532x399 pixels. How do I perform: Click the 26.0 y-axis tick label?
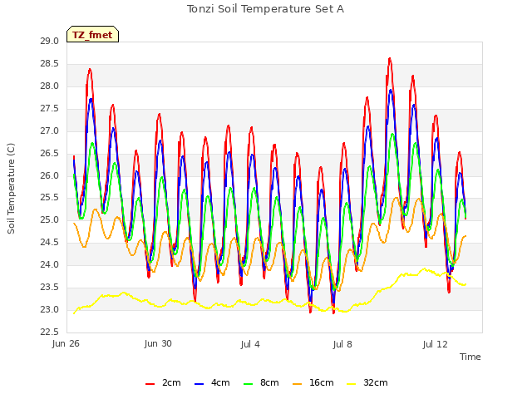(50, 175)
